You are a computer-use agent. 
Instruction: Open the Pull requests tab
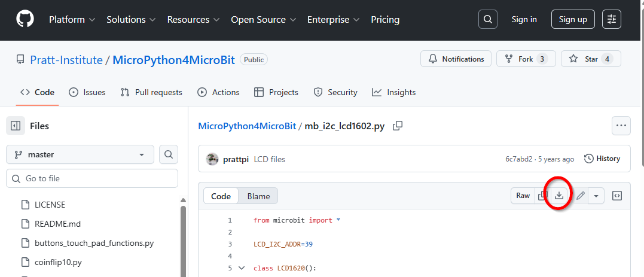click(151, 92)
